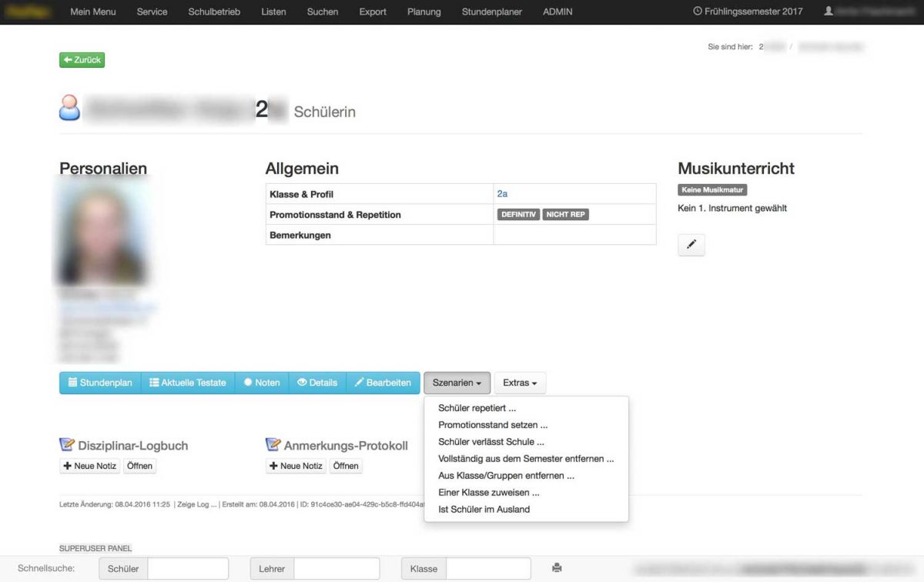The width and height of the screenshot is (924, 582).
Task: Open the Stundenplaner menu in navbar
Action: coord(491,12)
